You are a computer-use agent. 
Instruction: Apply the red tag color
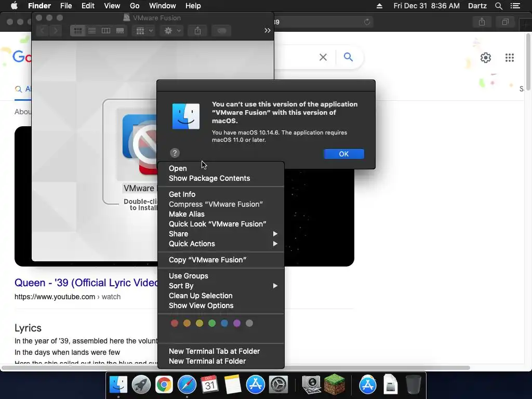[175, 323]
